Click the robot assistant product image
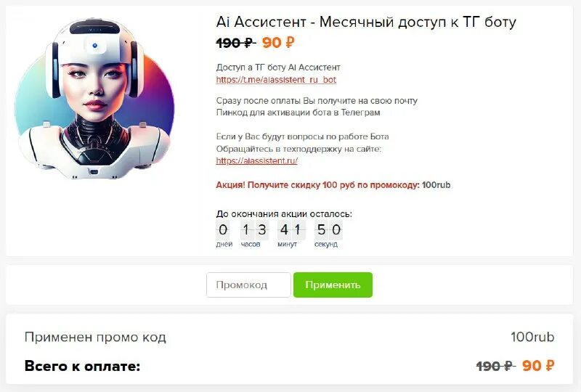The height and width of the screenshot is (392, 581). pyautogui.click(x=94, y=99)
